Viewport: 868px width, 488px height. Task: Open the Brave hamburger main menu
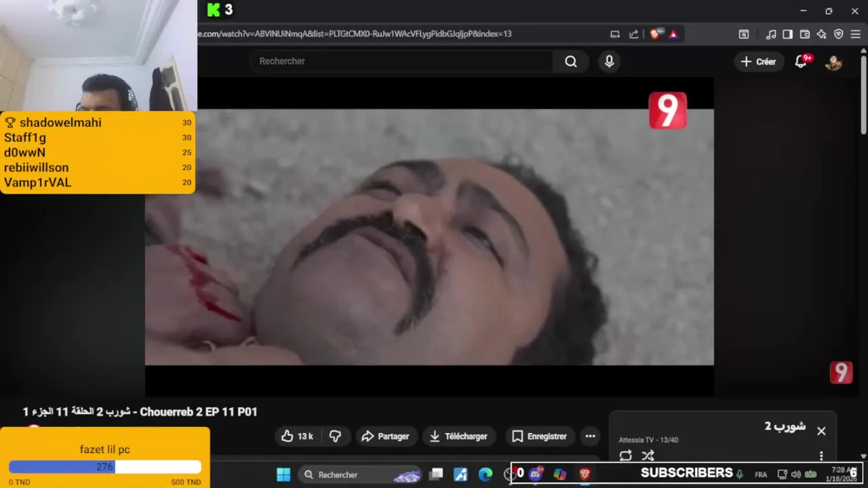[x=856, y=34]
